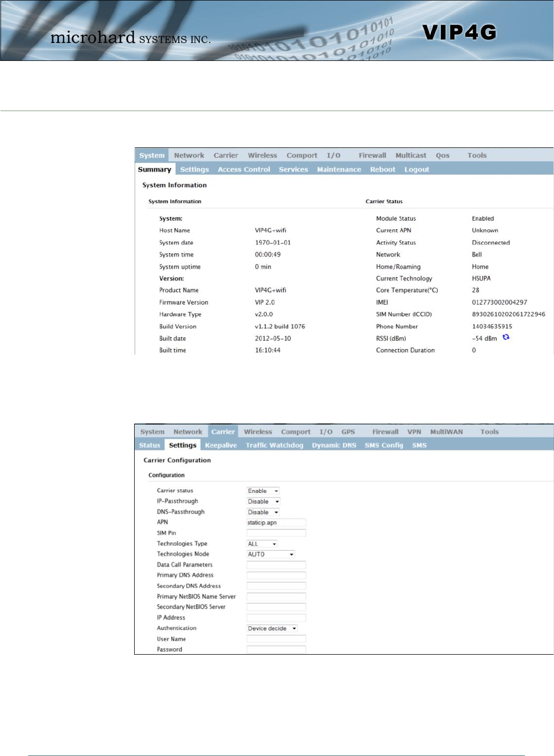Open DNS-Passthrough Disable dropdown

pyautogui.click(x=264, y=512)
